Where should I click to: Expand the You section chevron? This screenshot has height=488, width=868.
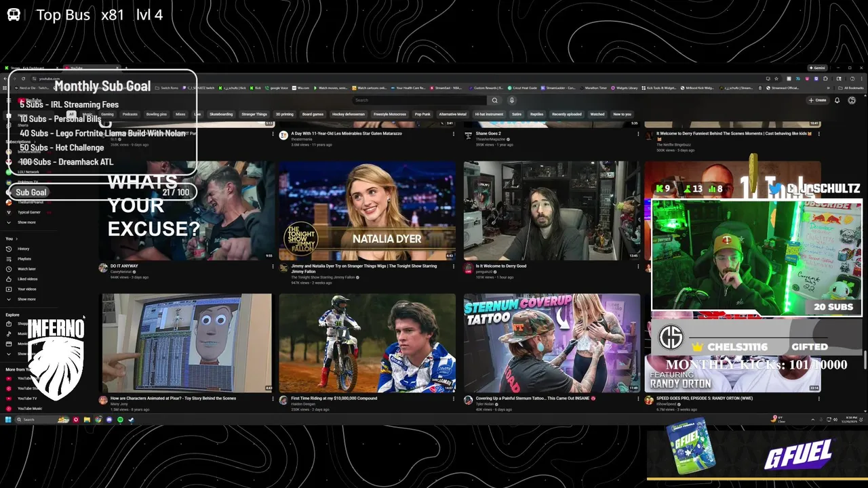16,239
